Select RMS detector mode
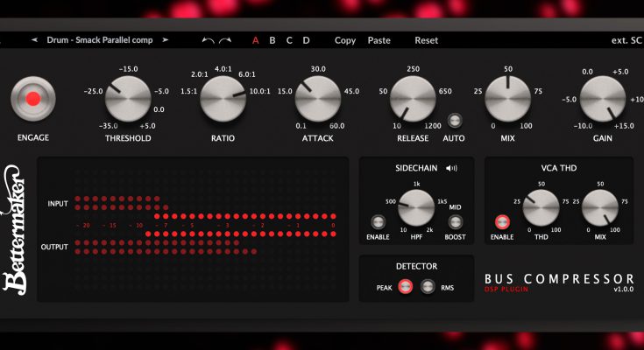644x350 pixels. [428, 286]
